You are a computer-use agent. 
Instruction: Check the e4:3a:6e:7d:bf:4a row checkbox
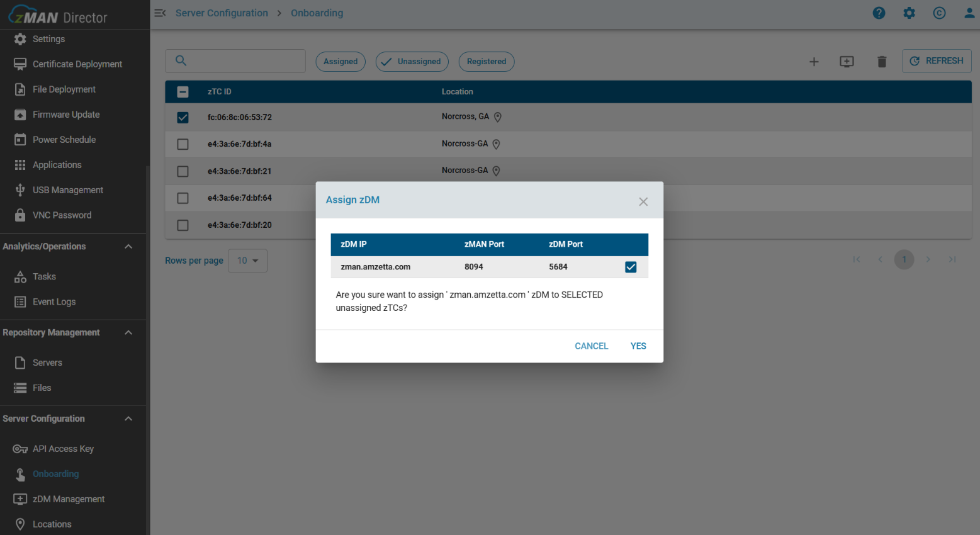[183, 144]
